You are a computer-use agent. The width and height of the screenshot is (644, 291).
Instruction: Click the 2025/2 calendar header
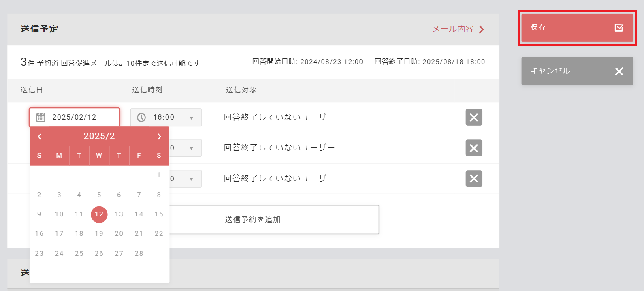pyautogui.click(x=99, y=136)
